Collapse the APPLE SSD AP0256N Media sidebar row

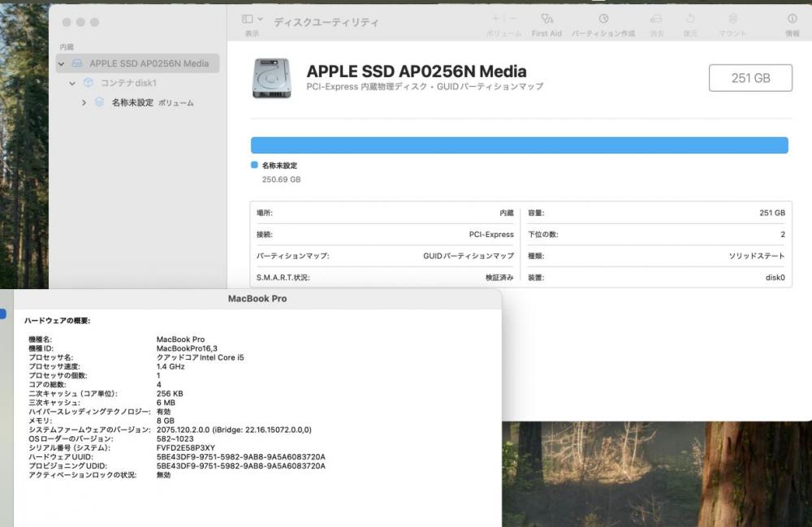(x=61, y=63)
